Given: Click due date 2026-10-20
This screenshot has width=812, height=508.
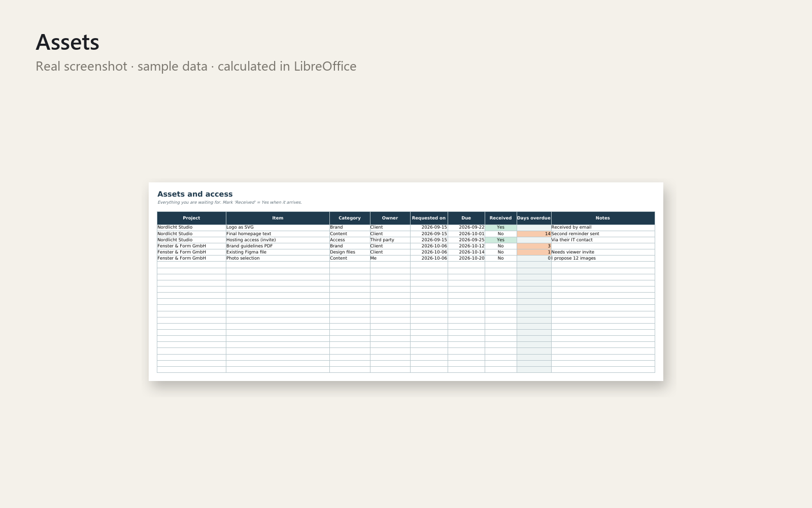Looking at the screenshot, I should tap(466, 258).
